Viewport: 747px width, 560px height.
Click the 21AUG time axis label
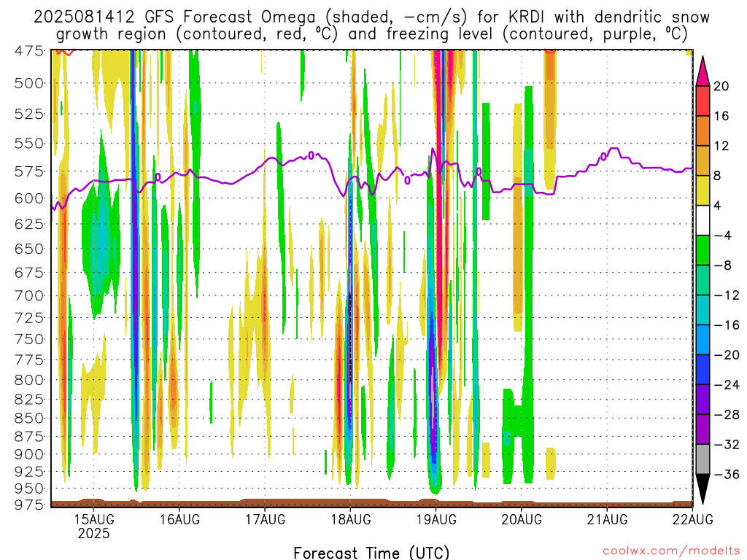tap(607, 519)
